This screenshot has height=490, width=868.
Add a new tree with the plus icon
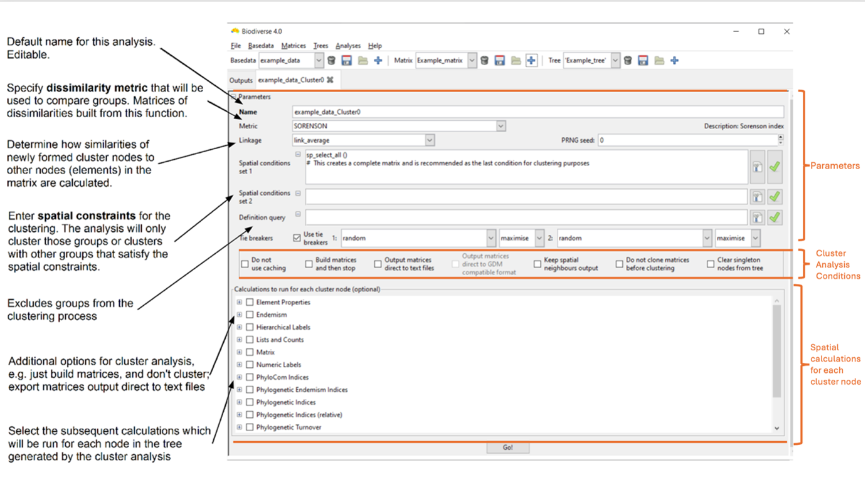(674, 61)
